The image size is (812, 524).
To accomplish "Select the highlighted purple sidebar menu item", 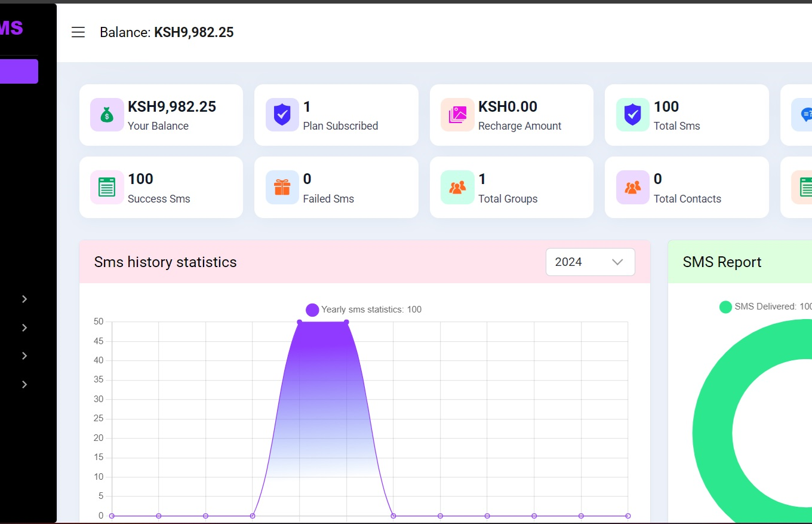I will [x=19, y=71].
